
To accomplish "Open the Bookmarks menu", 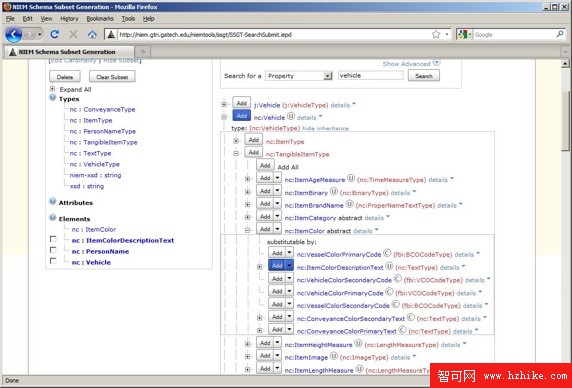I will click(100, 19).
